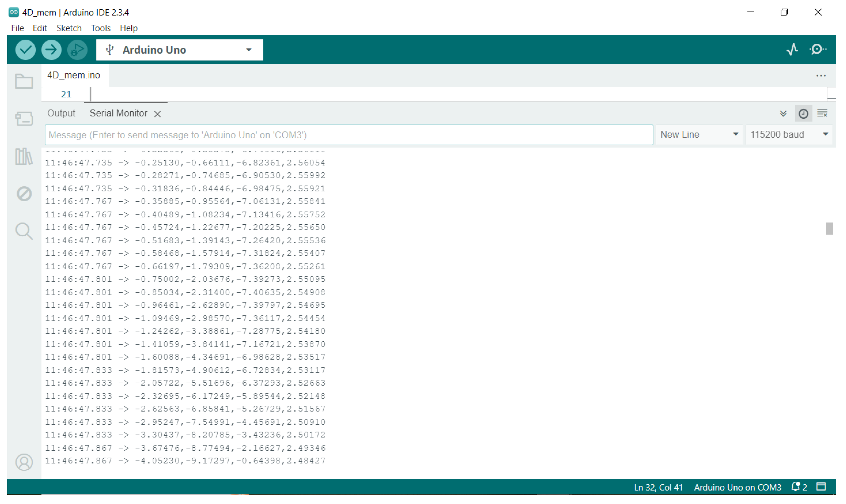Open the Sketch menu
846x504 pixels.
[x=69, y=28]
